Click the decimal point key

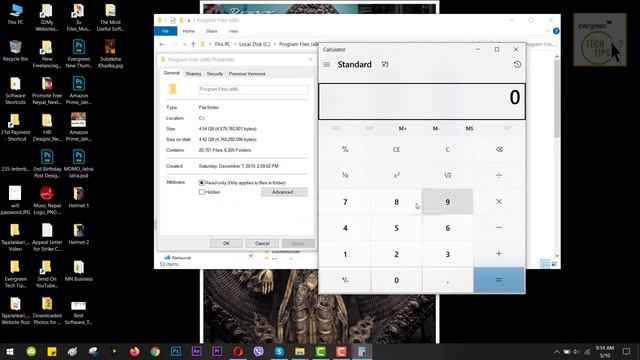447,280
